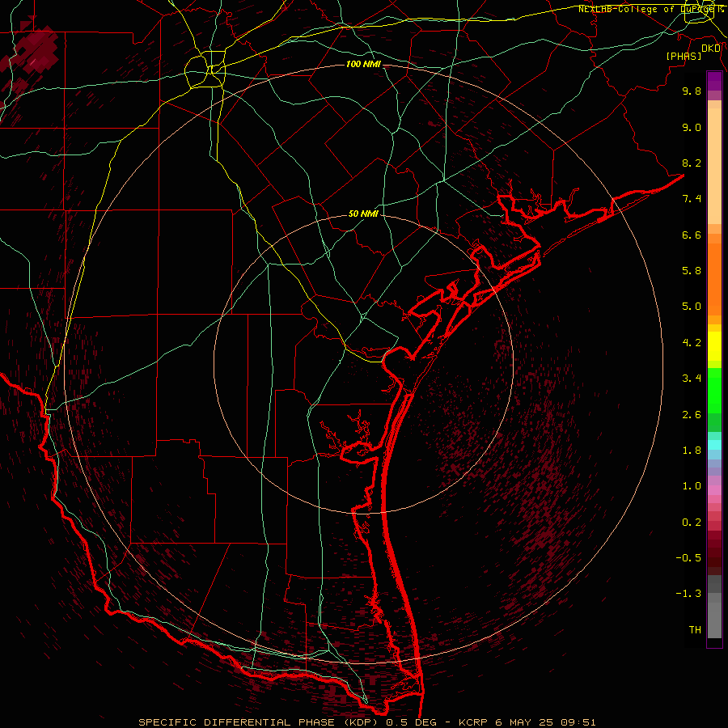This screenshot has height=728, width=728.
Task: Pick the light peach legend color band
Action: [x=714, y=167]
